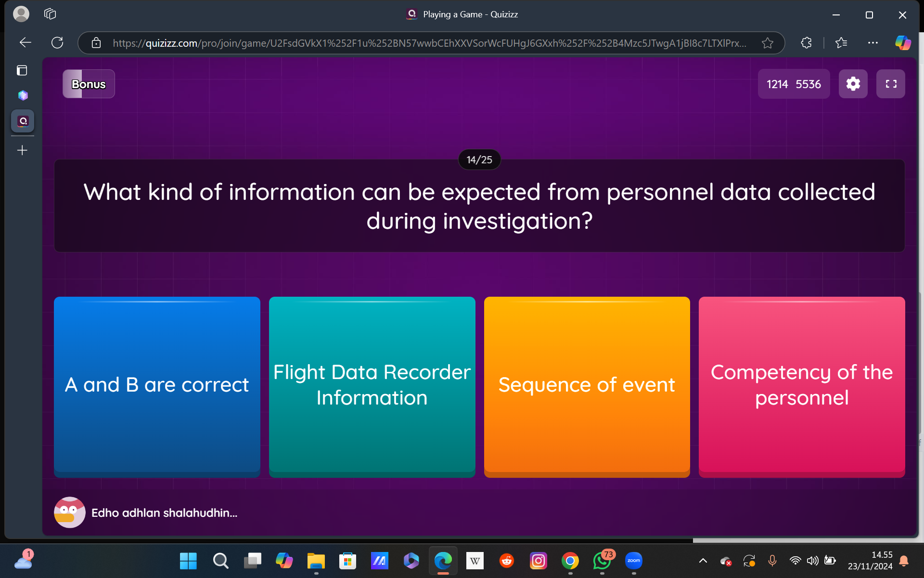This screenshot has height=578, width=924.
Task: Open the purple-blue swirl app next to Edge
Action: pyautogui.click(x=411, y=561)
